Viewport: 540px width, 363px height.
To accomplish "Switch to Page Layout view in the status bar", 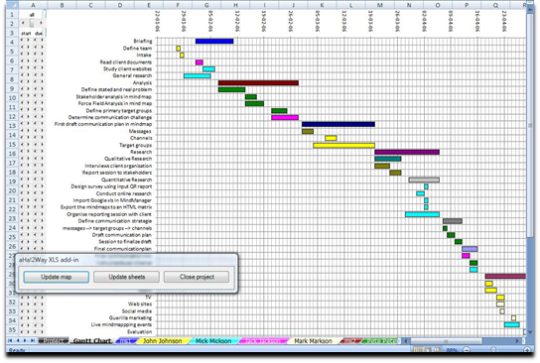I will pyautogui.click(x=427, y=350).
